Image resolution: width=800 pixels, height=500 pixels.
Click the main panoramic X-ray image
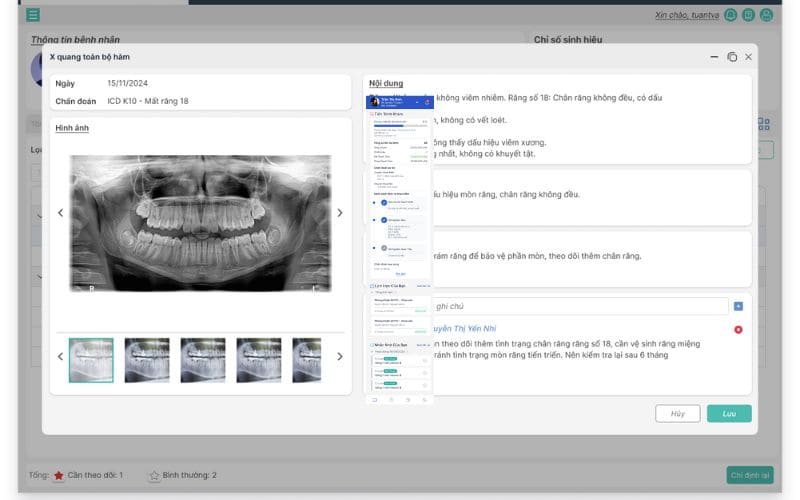[x=199, y=223]
